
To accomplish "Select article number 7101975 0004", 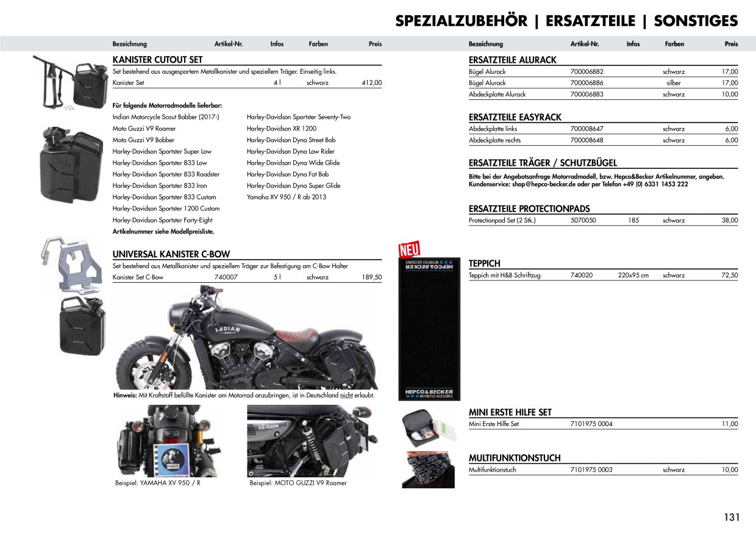I will coord(591,424).
